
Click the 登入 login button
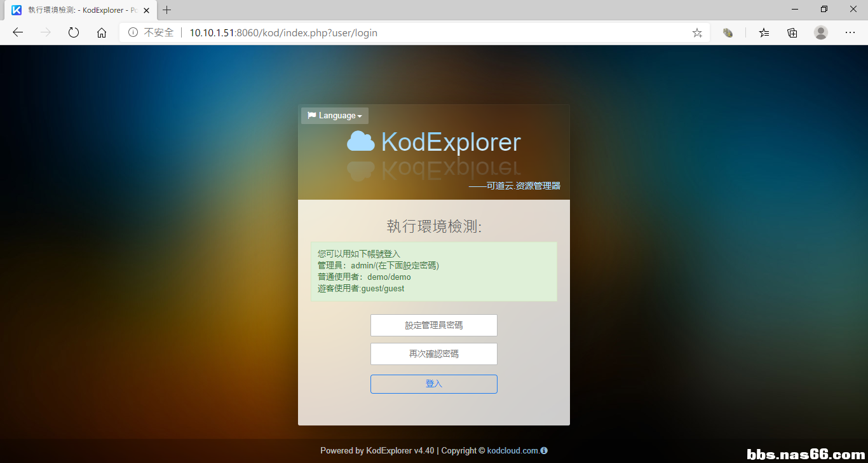pos(434,384)
